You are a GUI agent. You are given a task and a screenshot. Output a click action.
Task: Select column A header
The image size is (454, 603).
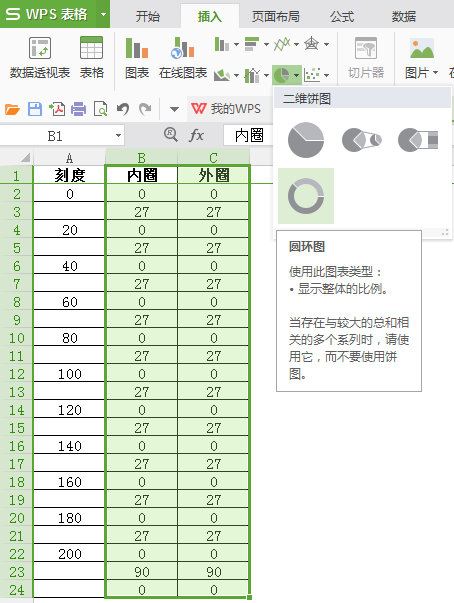click(x=69, y=157)
